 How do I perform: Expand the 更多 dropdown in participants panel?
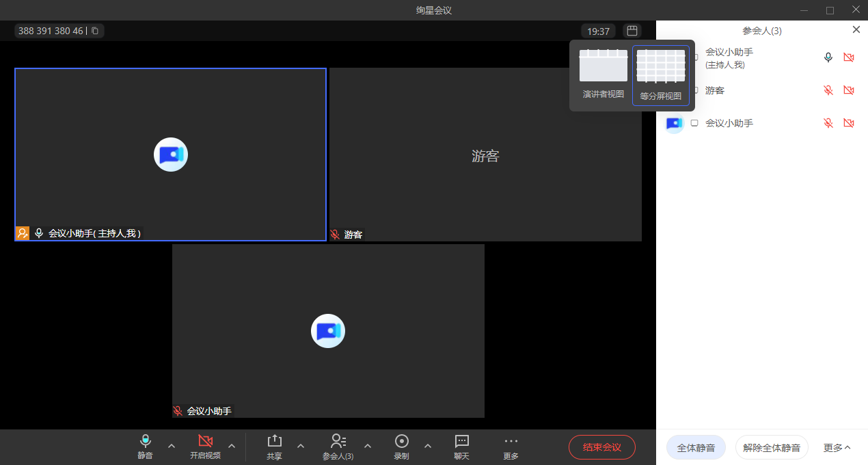837,448
